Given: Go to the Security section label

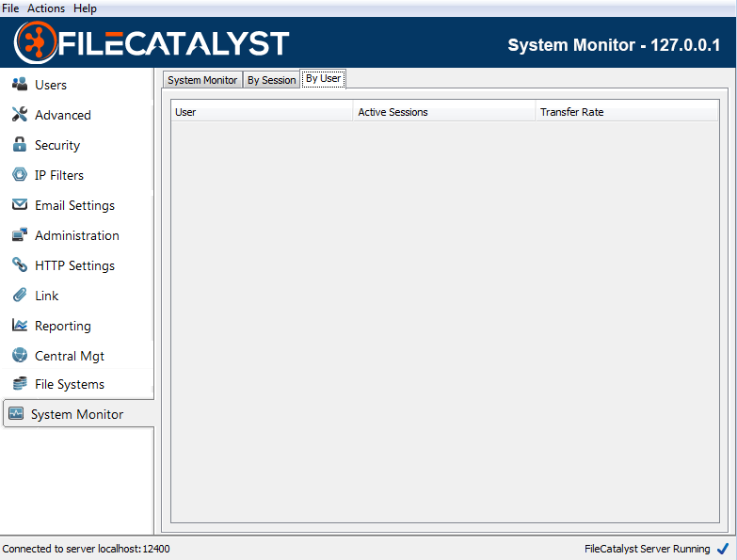Looking at the screenshot, I should [x=57, y=145].
